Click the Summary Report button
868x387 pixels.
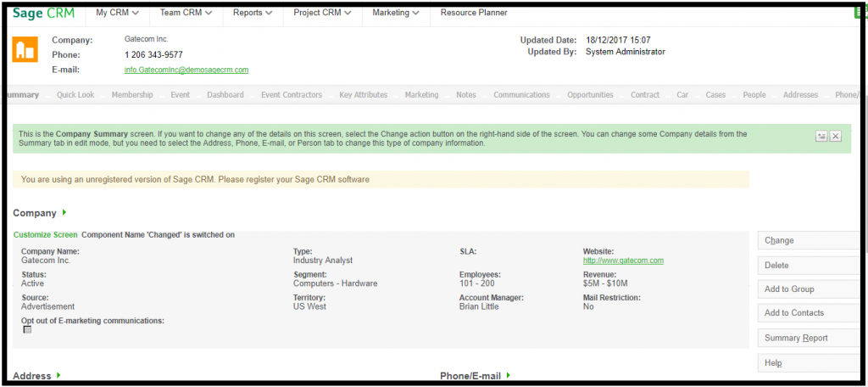(x=808, y=339)
